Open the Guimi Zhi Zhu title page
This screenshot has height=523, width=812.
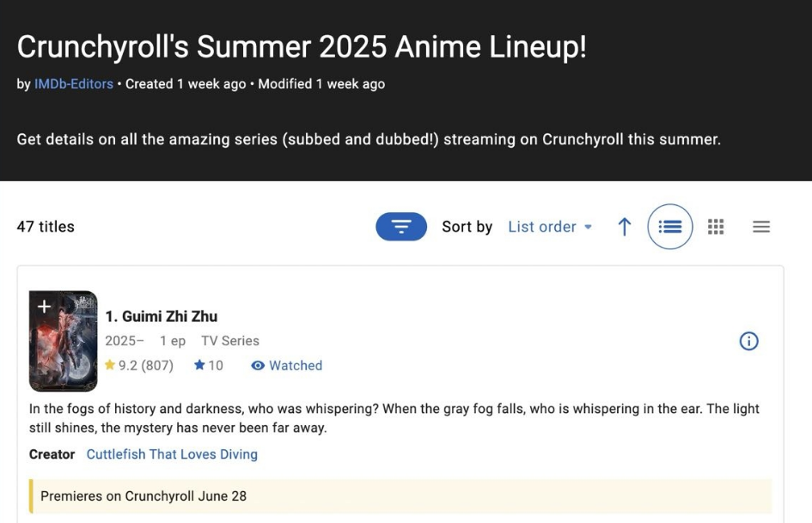[x=162, y=316]
